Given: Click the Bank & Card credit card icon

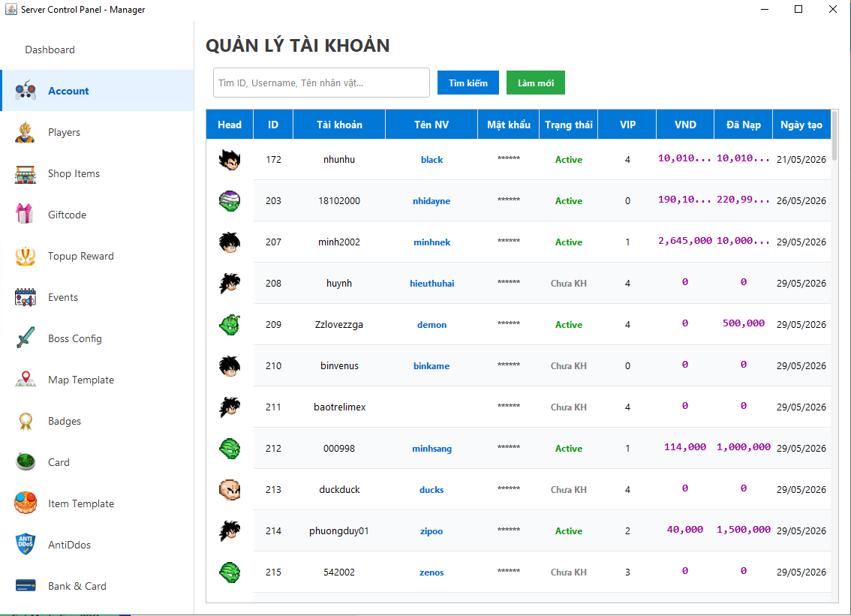Looking at the screenshot, I should 26,585.
